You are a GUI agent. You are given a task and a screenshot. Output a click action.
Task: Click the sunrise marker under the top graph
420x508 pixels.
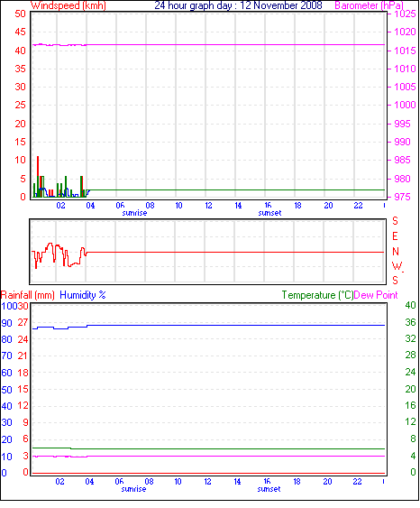tap(134, 213)
